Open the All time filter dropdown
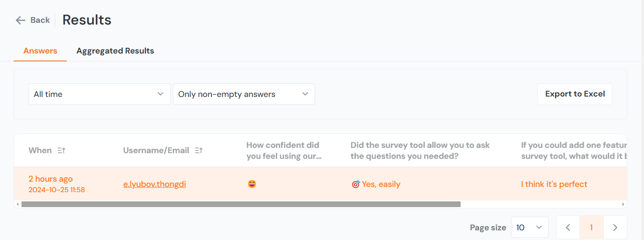 (x=99, y=94)
